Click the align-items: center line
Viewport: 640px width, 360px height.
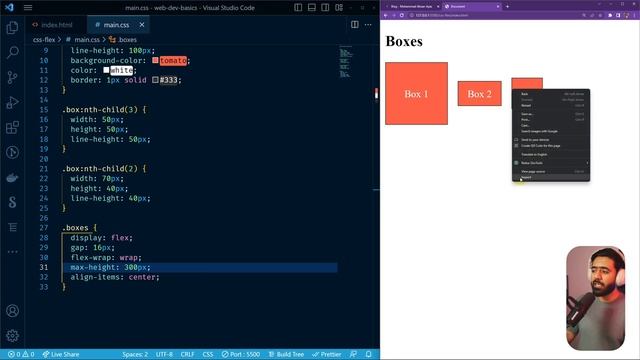point(115,277)
